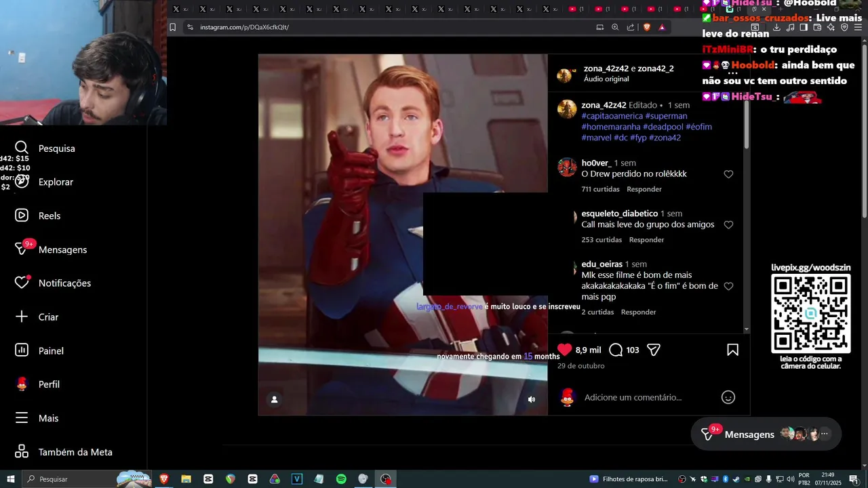Image resolution: width=868 pixels, height=488 pixels.
Task: View 253 curtidas on esqueleto_diabetico comment
Action: [x=601, y=240]
